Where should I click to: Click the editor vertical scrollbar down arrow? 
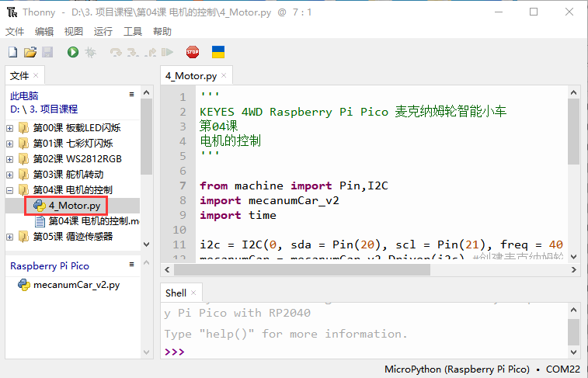573,257
